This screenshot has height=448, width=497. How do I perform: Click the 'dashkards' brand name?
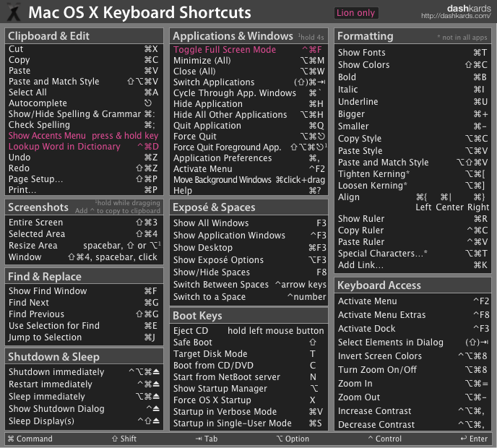tap(469, 8)
